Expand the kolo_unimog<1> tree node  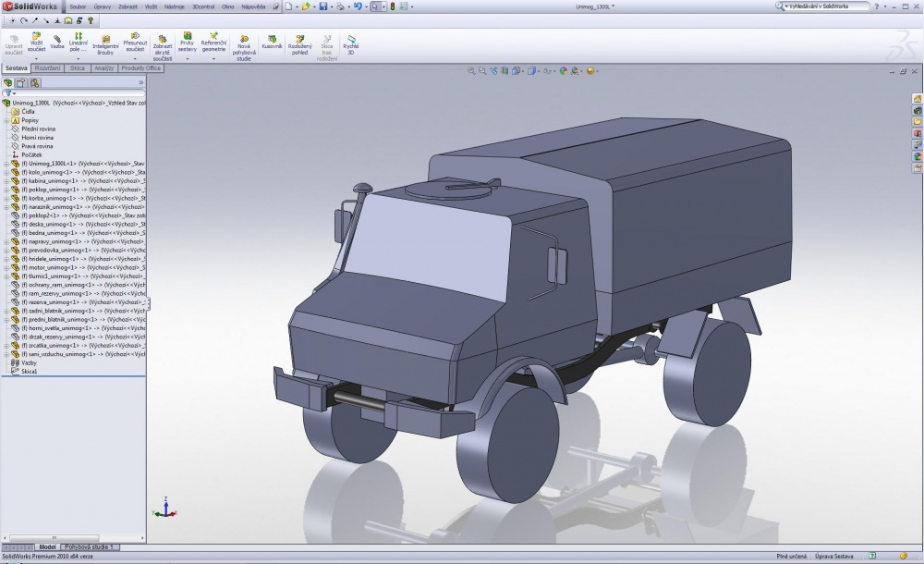[6, 172]
